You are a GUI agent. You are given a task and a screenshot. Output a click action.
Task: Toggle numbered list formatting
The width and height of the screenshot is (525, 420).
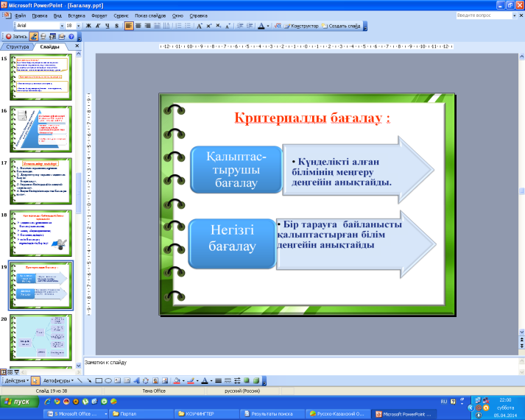pos(178,26)
